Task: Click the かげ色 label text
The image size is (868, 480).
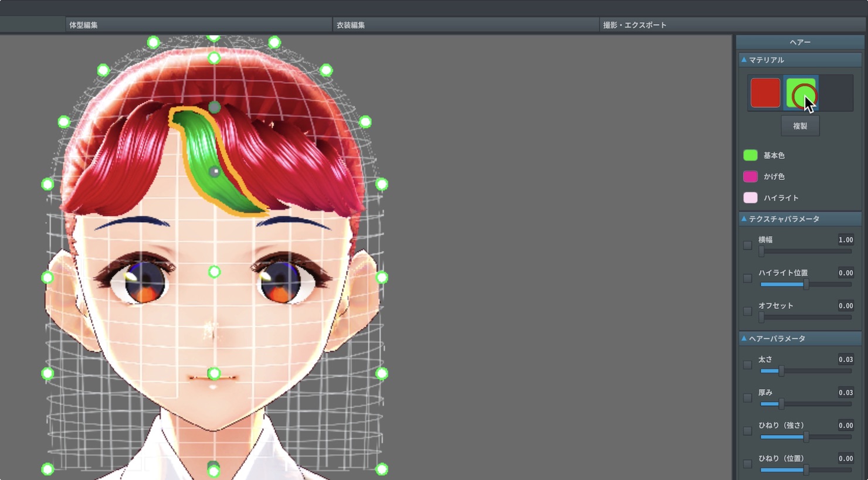Action: tap(774, 176)
